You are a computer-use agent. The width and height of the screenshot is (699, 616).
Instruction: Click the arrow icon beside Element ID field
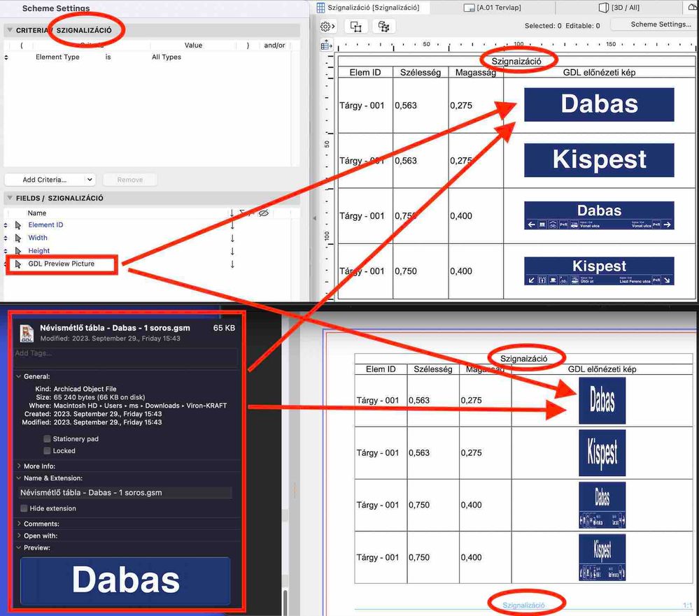point(18,225)
